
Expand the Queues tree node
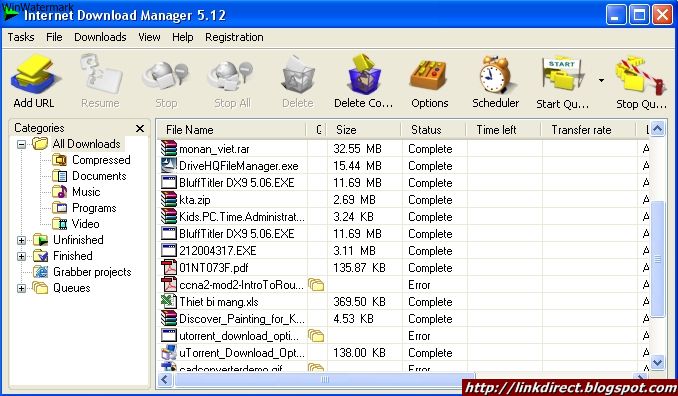point(21,288)
